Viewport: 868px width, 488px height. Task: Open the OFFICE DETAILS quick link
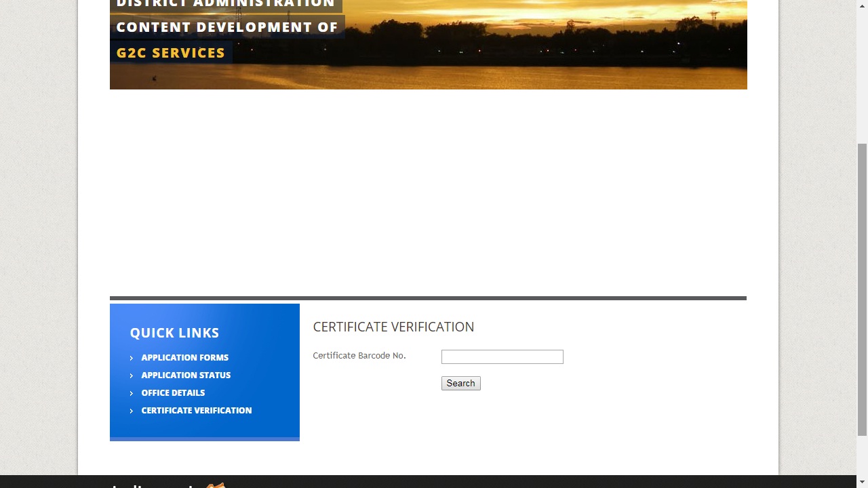[x=173, y=392]
